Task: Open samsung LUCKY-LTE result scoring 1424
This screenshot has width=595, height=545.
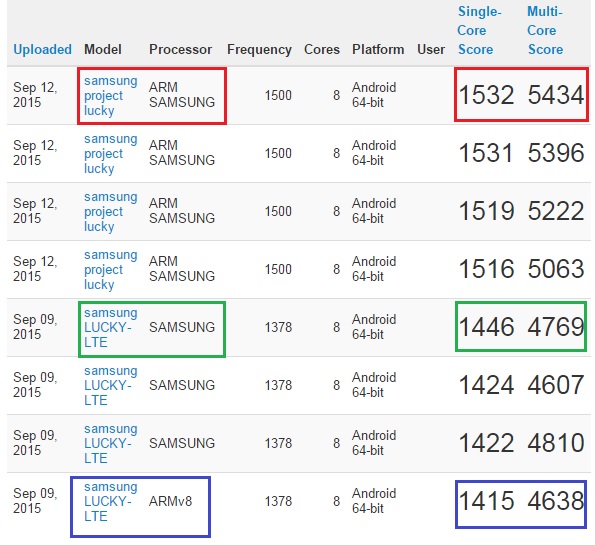Action: [x=110, y=386]
